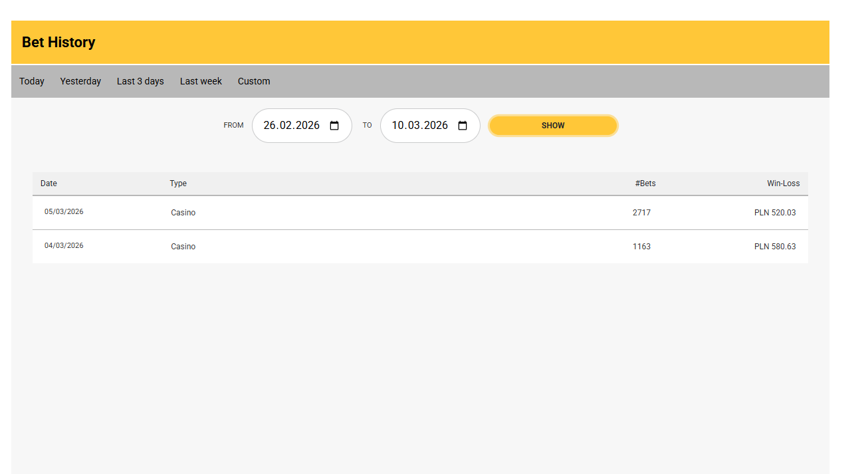Image resolution: width=868 pixels, height=474 pixels.
Task: Select the Yesterday filter tab
Action: point(80,81)
